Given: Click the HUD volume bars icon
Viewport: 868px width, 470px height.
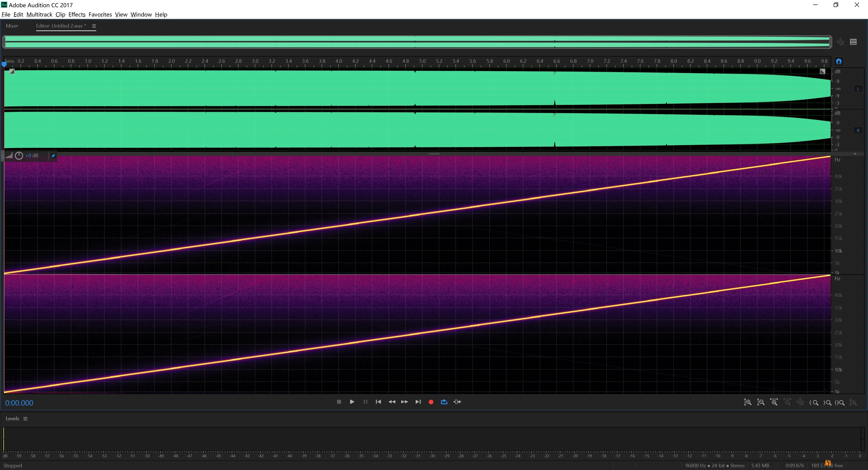Looking at the screenshot, I should pyautogui.click(x=9, y=155).
